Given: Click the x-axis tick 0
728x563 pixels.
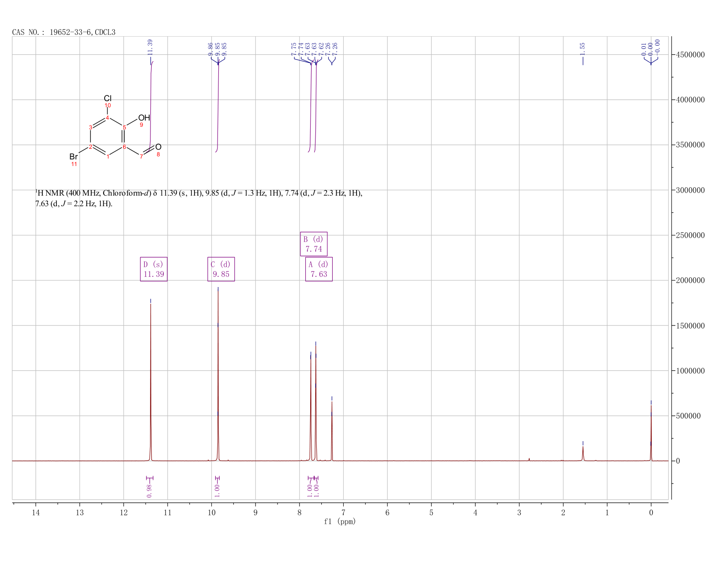Looking at the screenshot, I should click(x=651, y=513).
